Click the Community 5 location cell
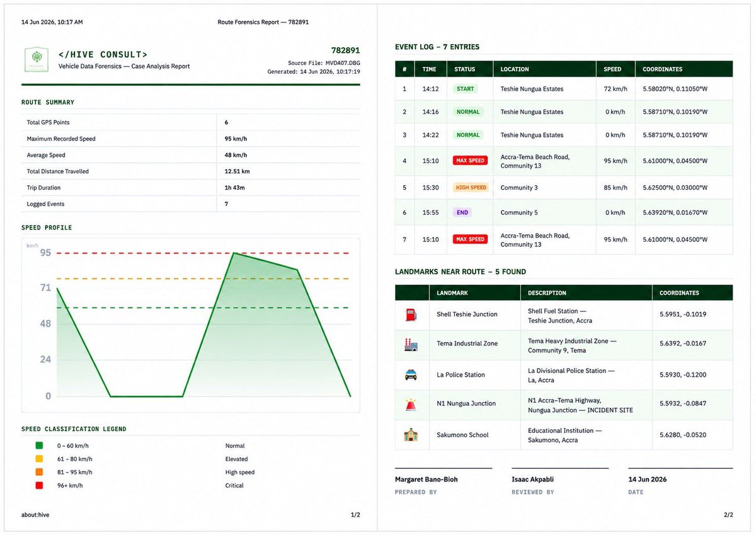 (x=519, y=213)
